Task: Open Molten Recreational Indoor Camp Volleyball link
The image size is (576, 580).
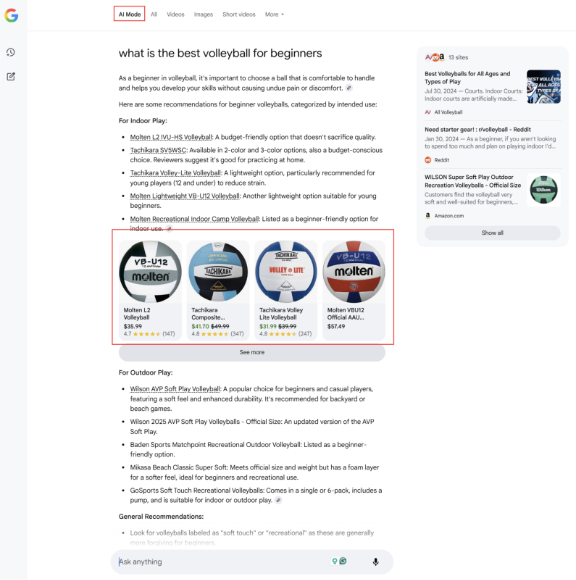Action: coord(194,219)
